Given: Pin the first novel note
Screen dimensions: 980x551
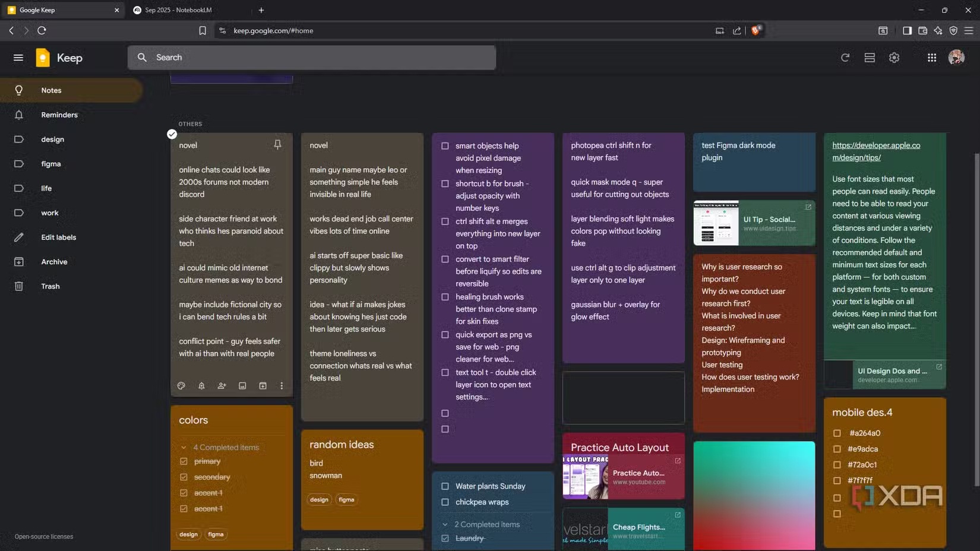Looking at the screenshot, I should 277,145.
